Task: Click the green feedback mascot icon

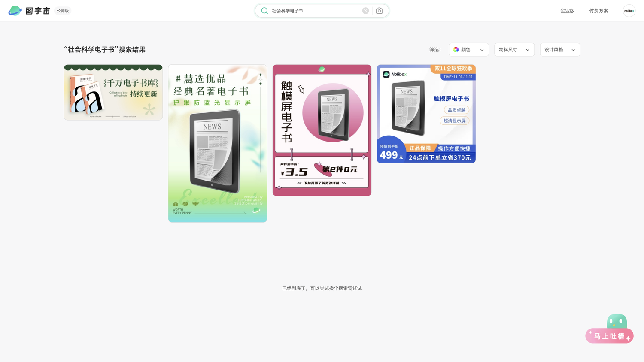Action: (x=617, y=321)
